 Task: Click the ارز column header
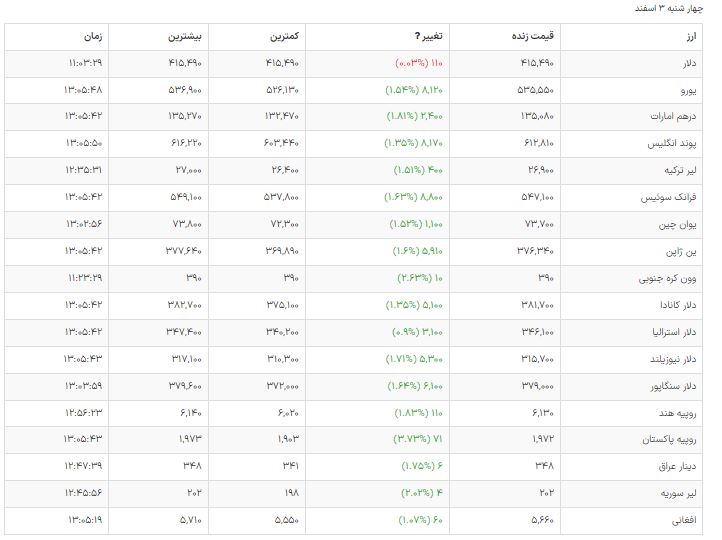point(689,37)
